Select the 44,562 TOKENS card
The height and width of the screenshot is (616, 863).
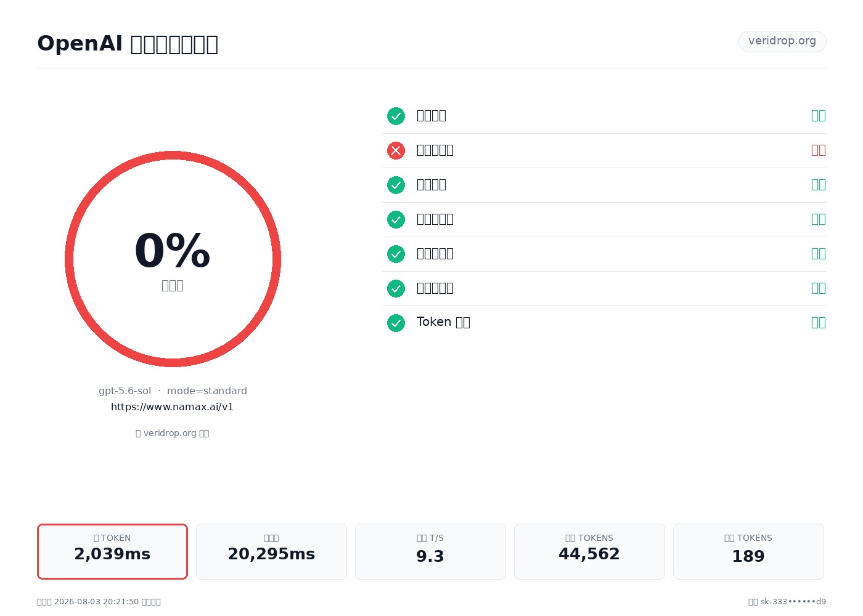point(589,551)
